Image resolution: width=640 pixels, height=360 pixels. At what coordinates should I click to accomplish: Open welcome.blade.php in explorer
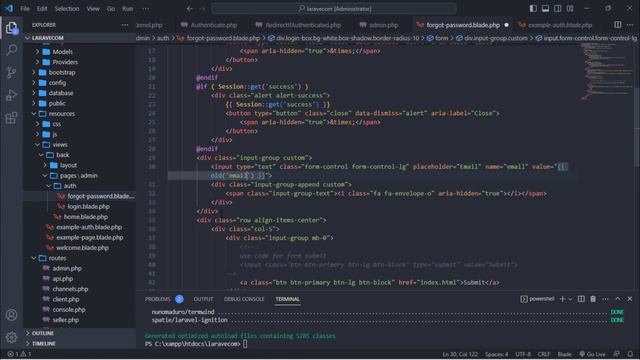point(79,248)
